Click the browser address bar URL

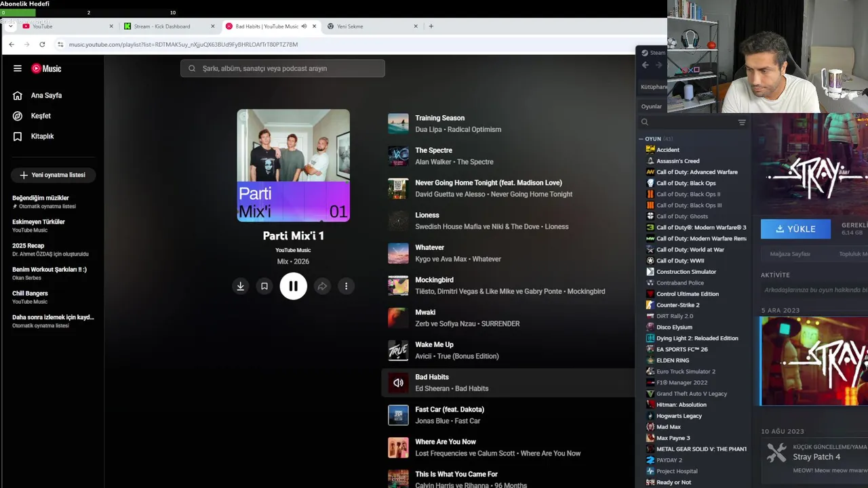183,45
